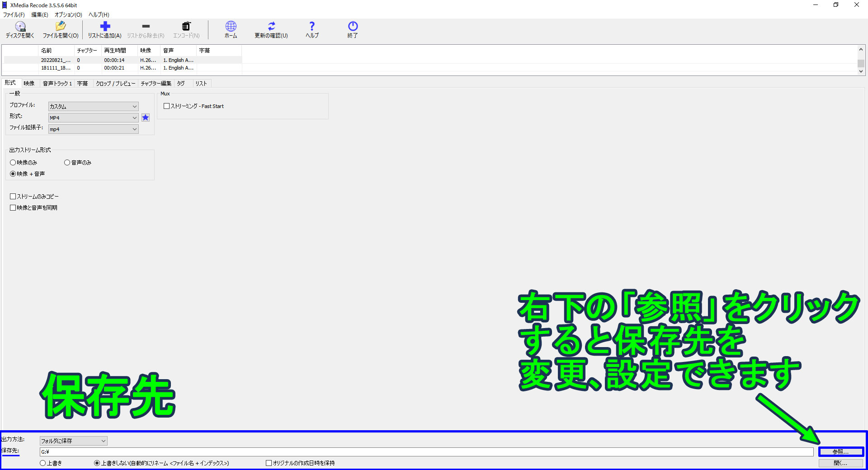
Task: Click the blue star favorite icon next to MP4
Action: click(x=146, y=117)
